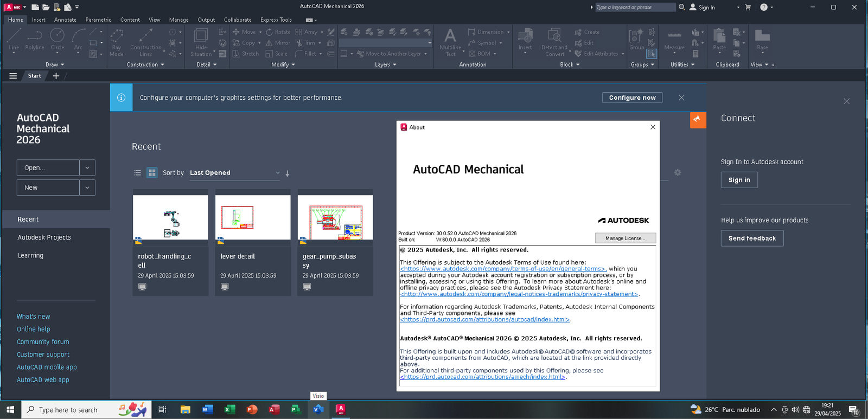The image size is (868, 419).
Task: Reverse the sort order arrow
Action: (x=288, y=173)
